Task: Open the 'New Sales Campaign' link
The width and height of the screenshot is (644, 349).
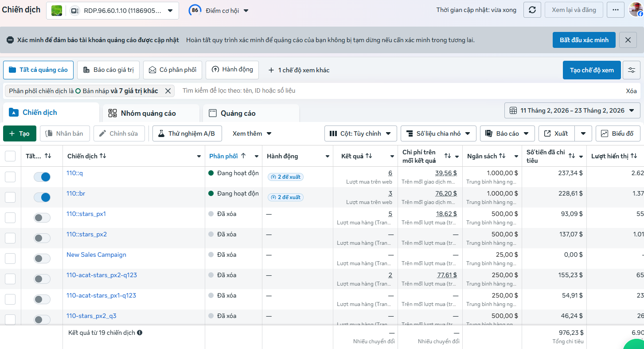Action: (96, 255)
